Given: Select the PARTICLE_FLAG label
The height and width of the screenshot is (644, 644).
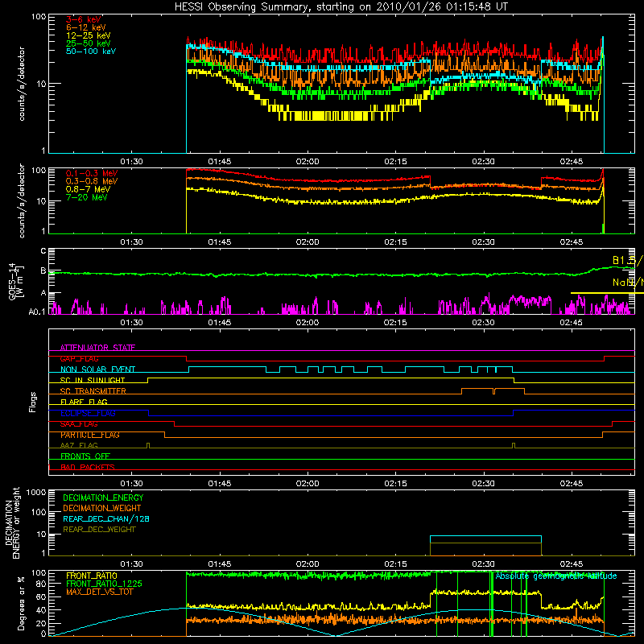Looking at the screenshot, I should click(x=90, y=435).
